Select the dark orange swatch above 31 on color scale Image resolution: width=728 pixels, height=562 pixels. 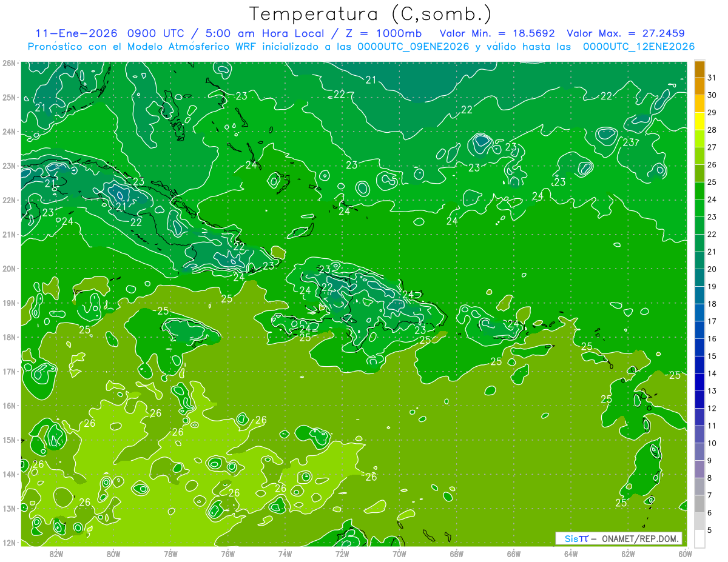point(699,69)
